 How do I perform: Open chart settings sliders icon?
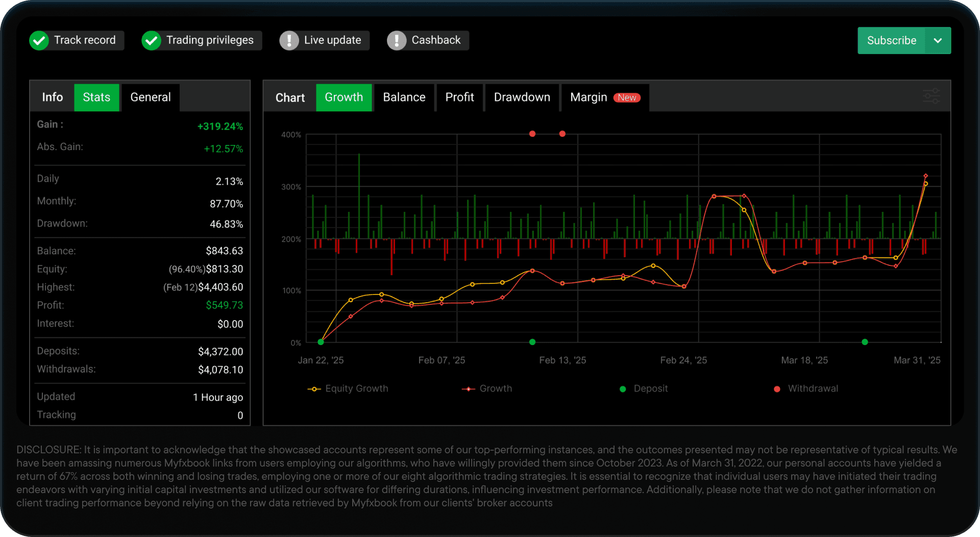click(932, 96)
